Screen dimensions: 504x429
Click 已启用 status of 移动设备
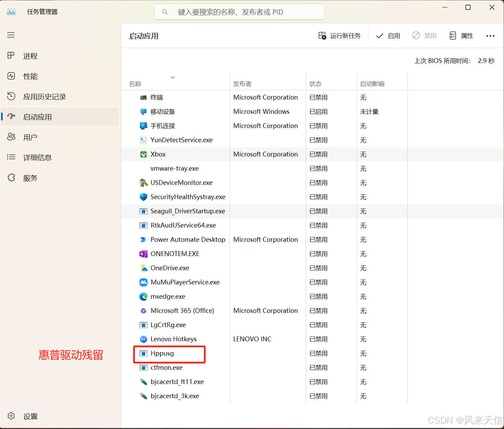tap(319, 112)
